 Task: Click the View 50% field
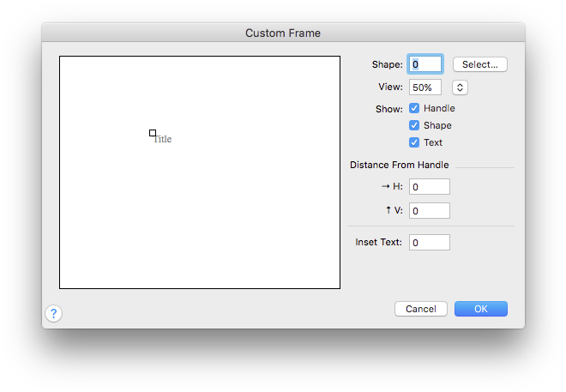click(425, 87)
